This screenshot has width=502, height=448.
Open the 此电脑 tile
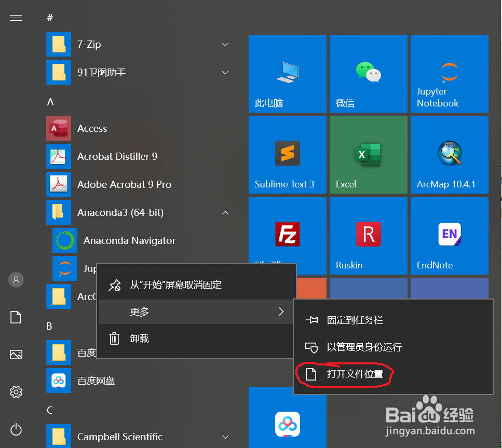288,74
